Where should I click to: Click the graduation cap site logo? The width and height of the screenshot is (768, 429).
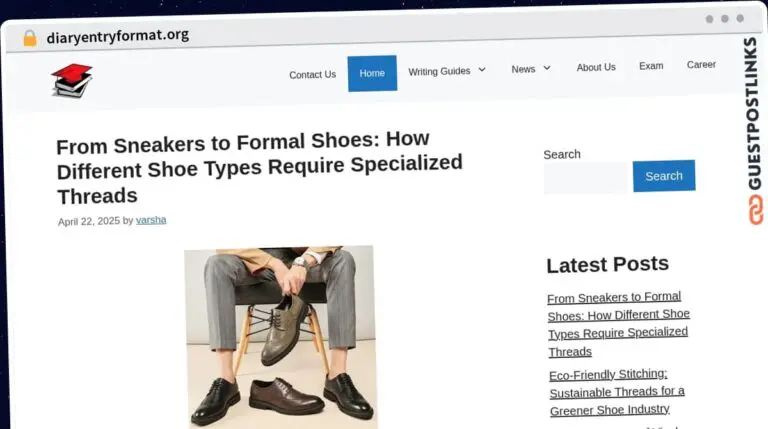pos(72,81)
